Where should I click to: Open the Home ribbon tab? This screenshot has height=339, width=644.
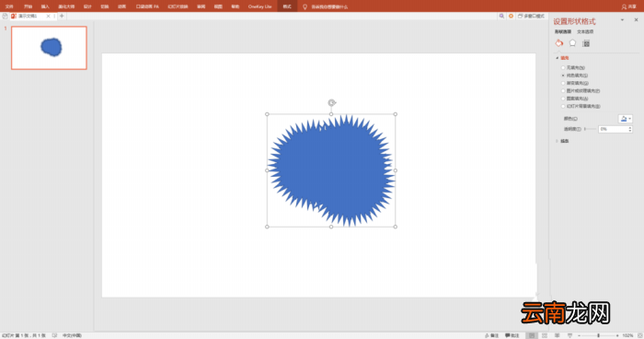click(x=28, y=6)
